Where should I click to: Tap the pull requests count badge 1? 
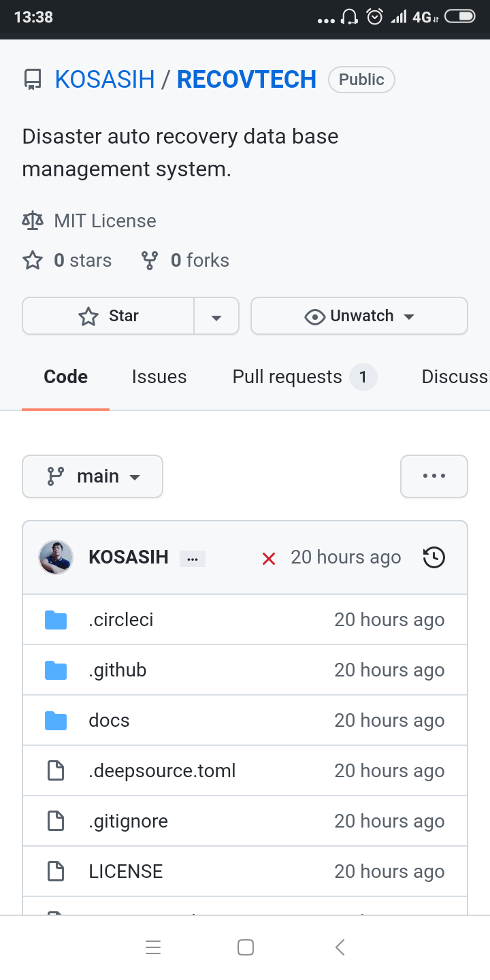pos(363,377)
